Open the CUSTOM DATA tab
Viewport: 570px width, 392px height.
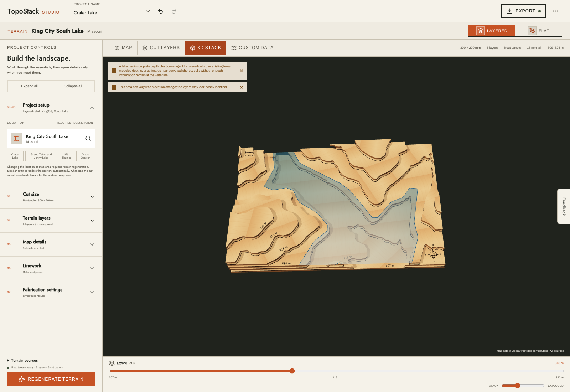[x=252, y=48]
